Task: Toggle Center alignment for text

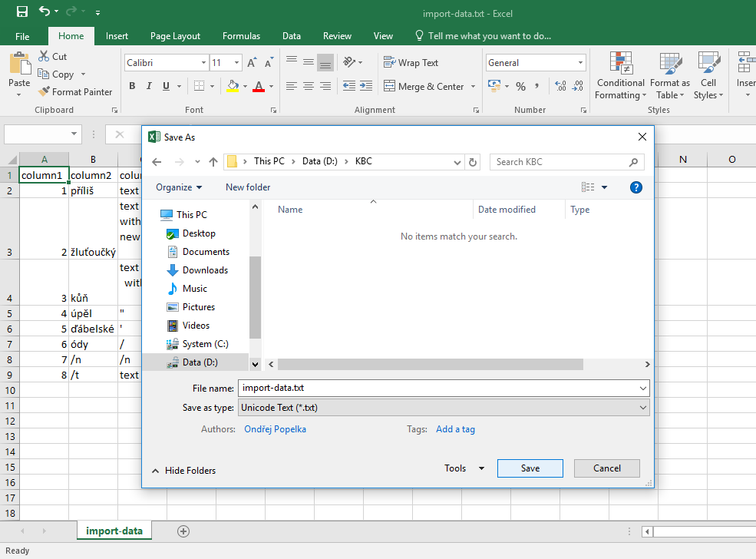Action: pyautogui.click(x=309, y=86)
